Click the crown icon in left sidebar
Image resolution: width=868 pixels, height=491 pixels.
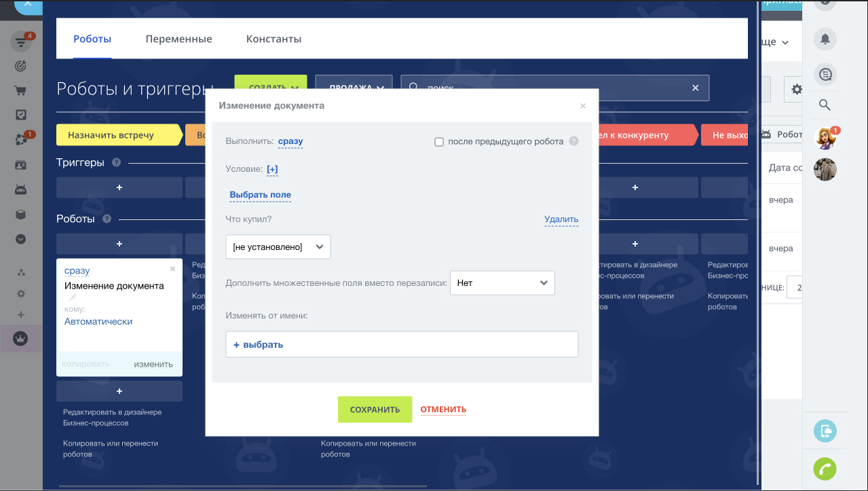21,338
